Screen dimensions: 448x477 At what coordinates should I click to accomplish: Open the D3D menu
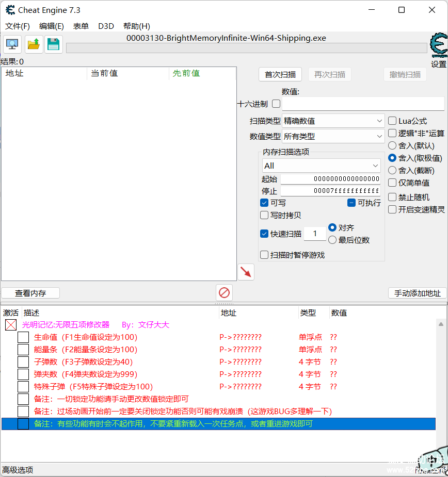pos(106,26)
